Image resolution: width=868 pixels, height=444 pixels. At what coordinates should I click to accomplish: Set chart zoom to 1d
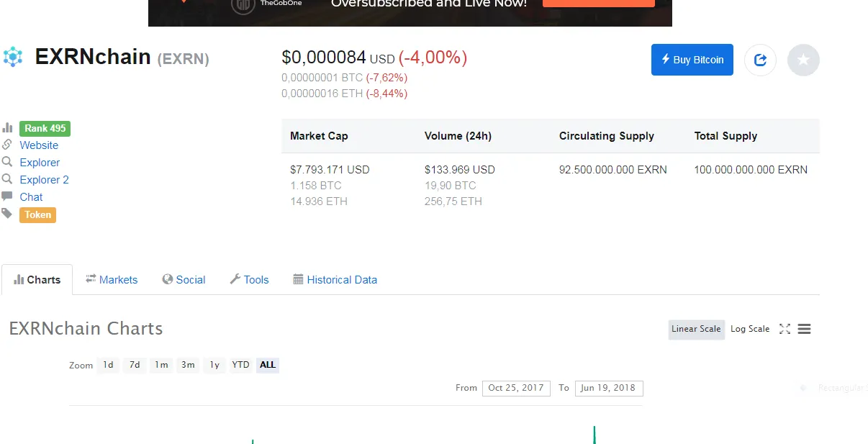pyautogui.click(x=108, y=365)
